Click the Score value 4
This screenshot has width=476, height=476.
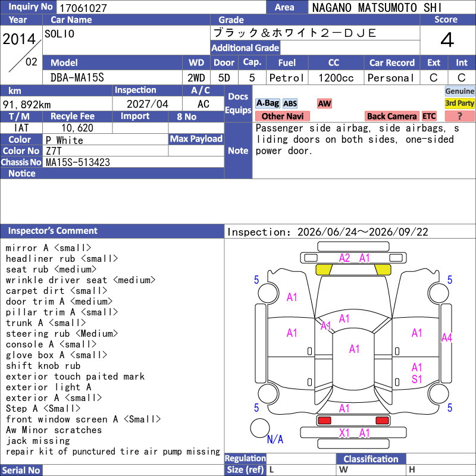(447, 40)
